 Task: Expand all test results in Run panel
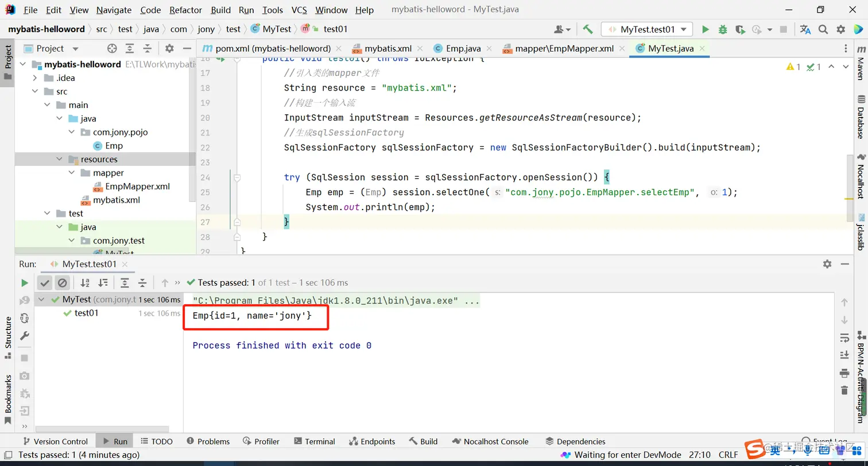[x=125, y=282]
